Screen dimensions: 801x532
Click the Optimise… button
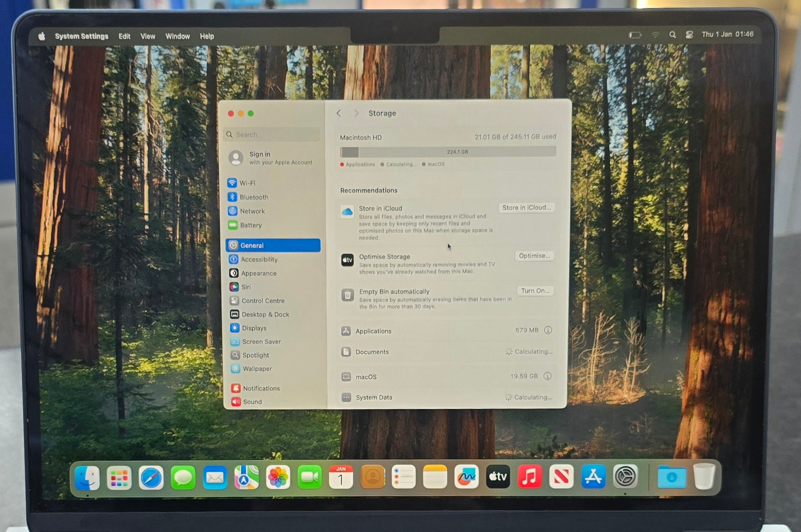[535, 256]
